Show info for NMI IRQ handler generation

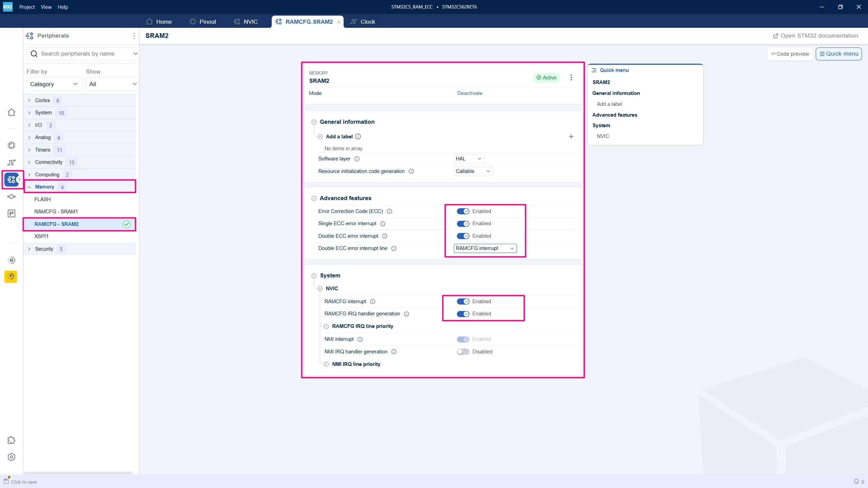point(394,352)
